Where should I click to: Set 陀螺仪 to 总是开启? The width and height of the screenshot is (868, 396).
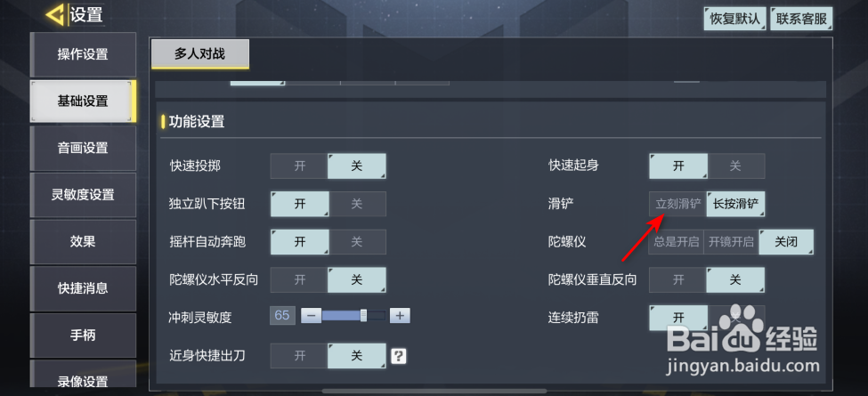click(x=676, y=242)
